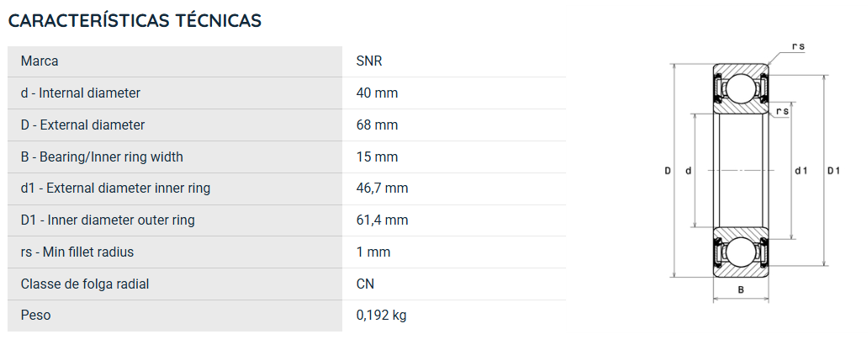The width and height of the screenshot is (868, 345).
Task: Click the D1 dimension label in diagram
Action: pos(834,171)
